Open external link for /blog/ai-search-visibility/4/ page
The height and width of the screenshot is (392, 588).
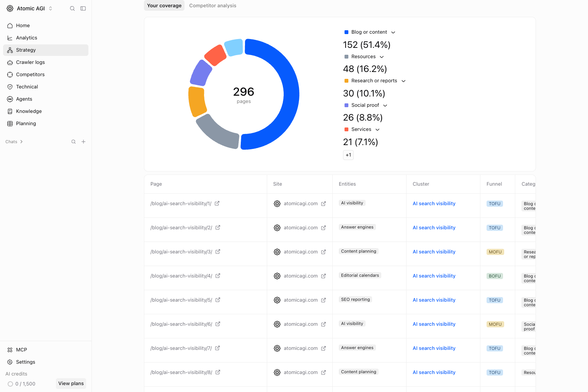pyautogui.click(x=218, y=276)
